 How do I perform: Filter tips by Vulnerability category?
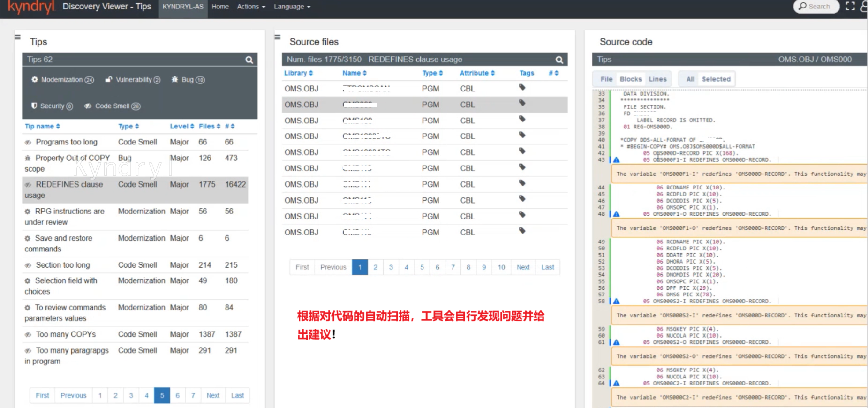tap(133, 80)
